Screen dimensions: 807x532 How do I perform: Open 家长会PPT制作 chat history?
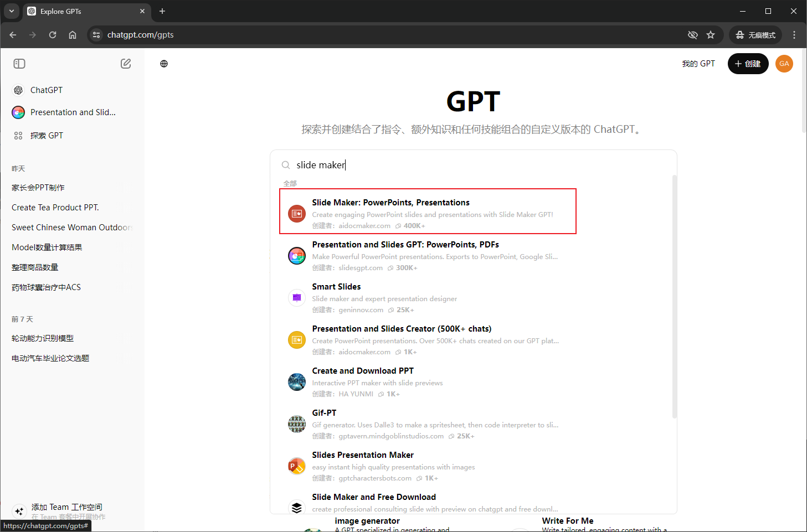38,188
